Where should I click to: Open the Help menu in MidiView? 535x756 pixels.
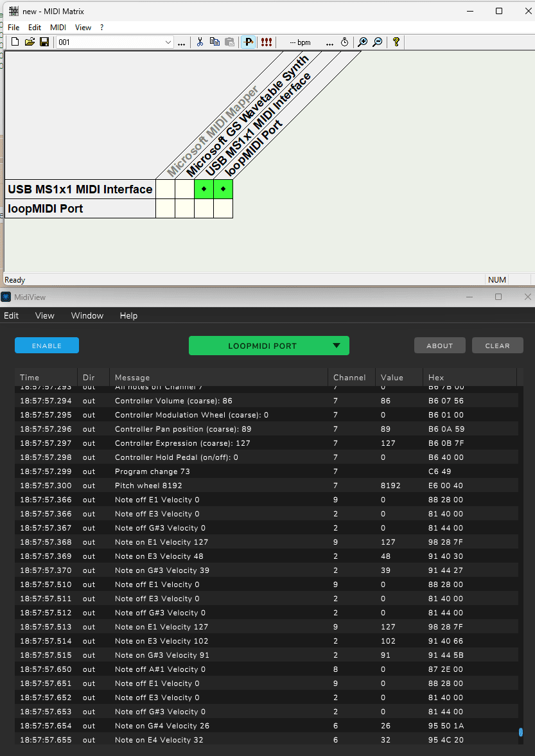coord(128,315)
